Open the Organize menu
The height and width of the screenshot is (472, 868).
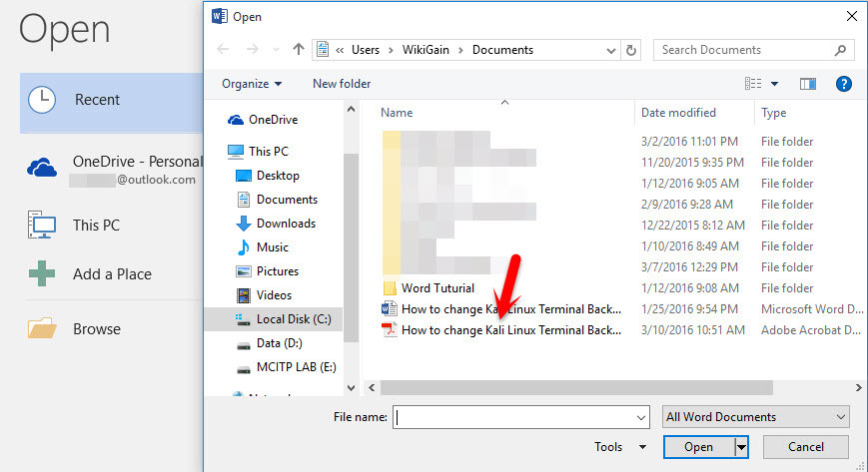(x=252, y=84)
